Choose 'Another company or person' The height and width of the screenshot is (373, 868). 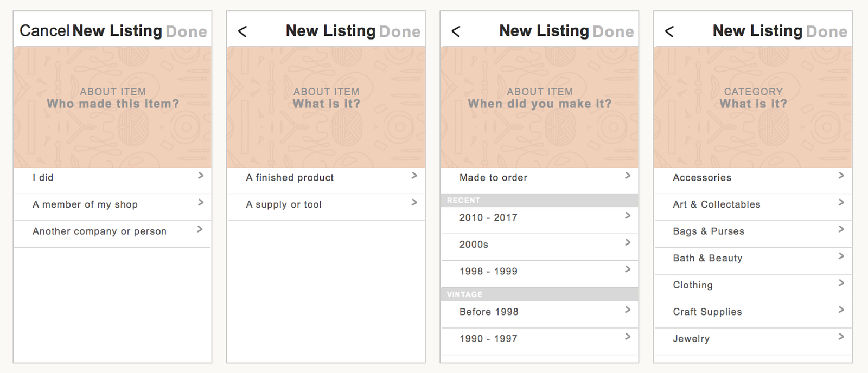[x=99, y=231]
